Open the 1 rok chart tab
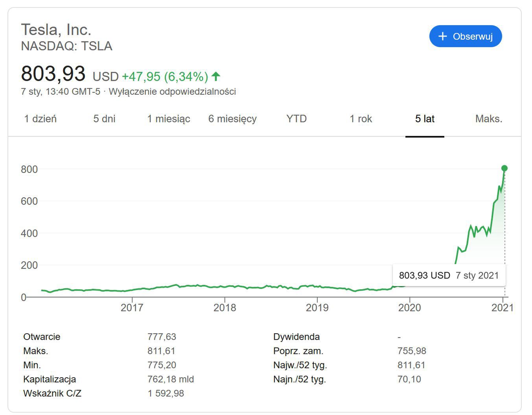532x415 pixels. [361, 119]
